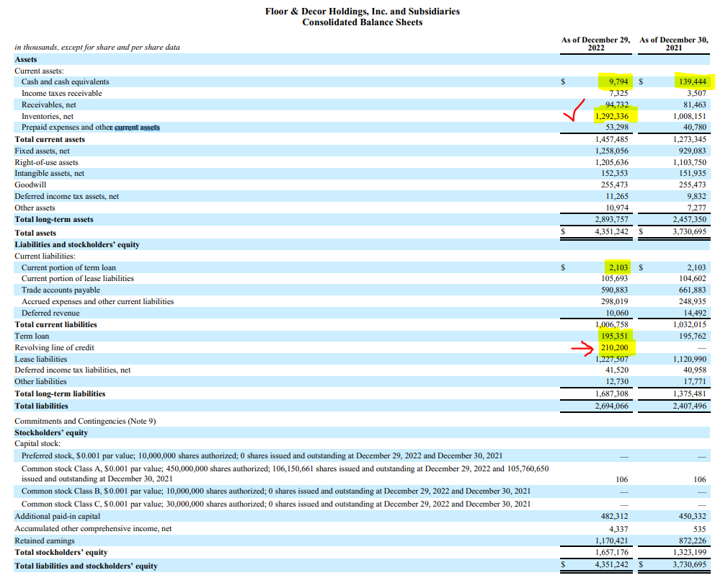Screen dimensions: 728x583
Task: Click 'Deferred revenue' row label
Action: pyautogui.click(x=50, y=313)
